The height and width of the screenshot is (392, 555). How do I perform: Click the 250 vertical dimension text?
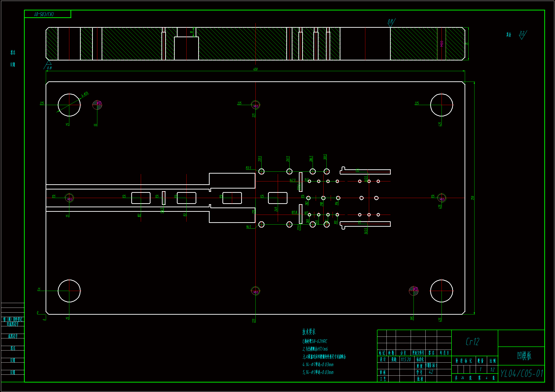[x=472, y=198]
